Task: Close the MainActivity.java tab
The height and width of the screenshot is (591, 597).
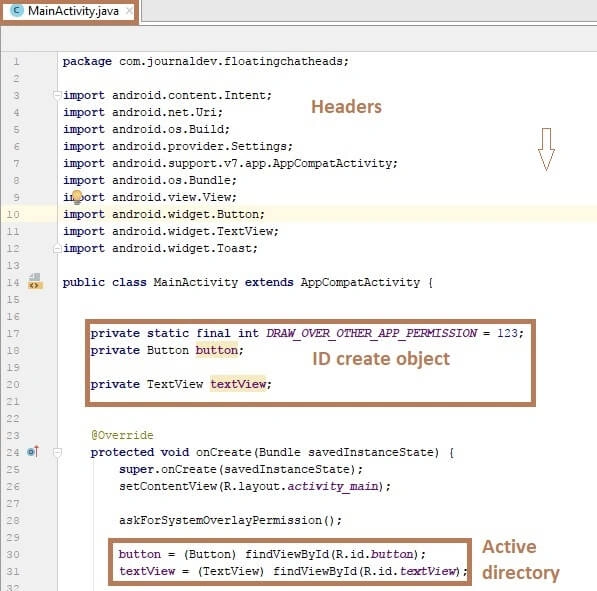Action: pyautogui.click(x=129, y=11)
